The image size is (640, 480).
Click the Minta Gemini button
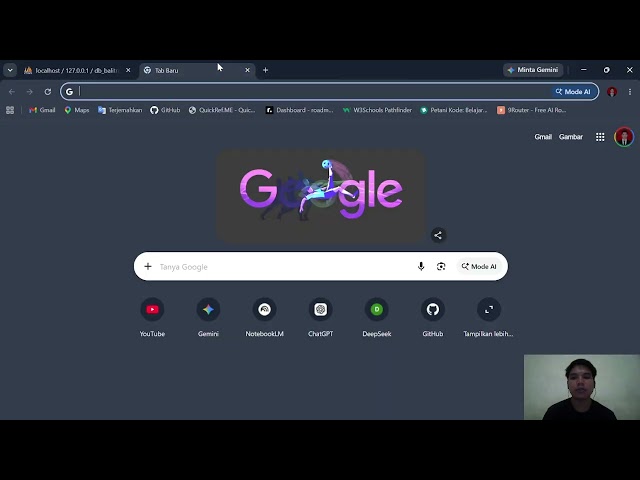[x=533, y=70]
